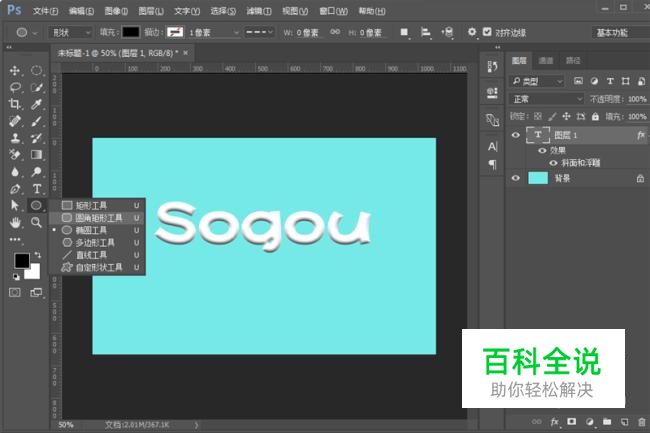Open layer filter 类型 dropdown

[537, 81]
